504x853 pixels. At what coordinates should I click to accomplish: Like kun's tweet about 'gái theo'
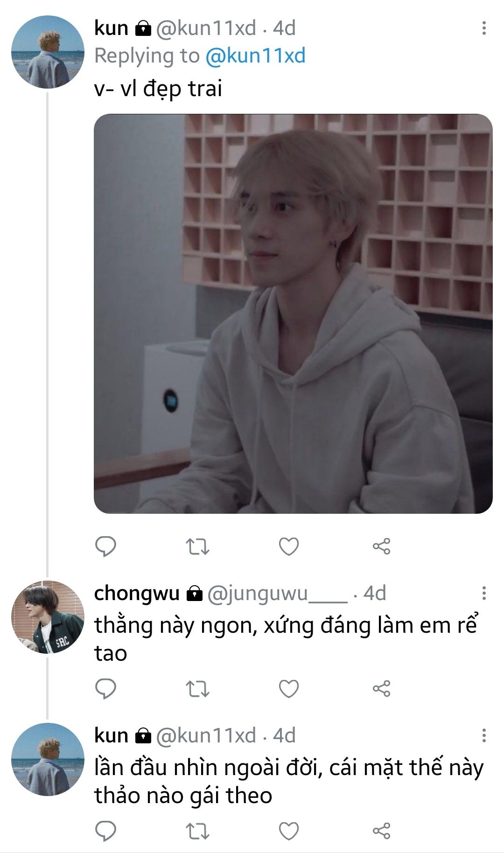click(289, 831)
